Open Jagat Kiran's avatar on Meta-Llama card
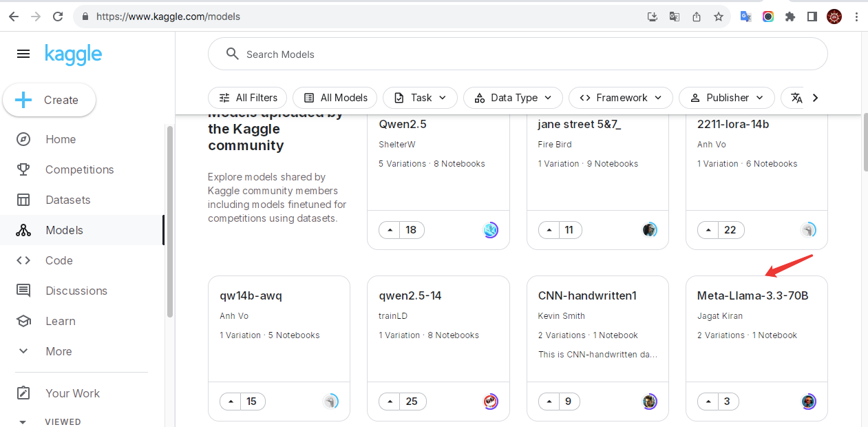868x427 pixels. click(809, 402)
